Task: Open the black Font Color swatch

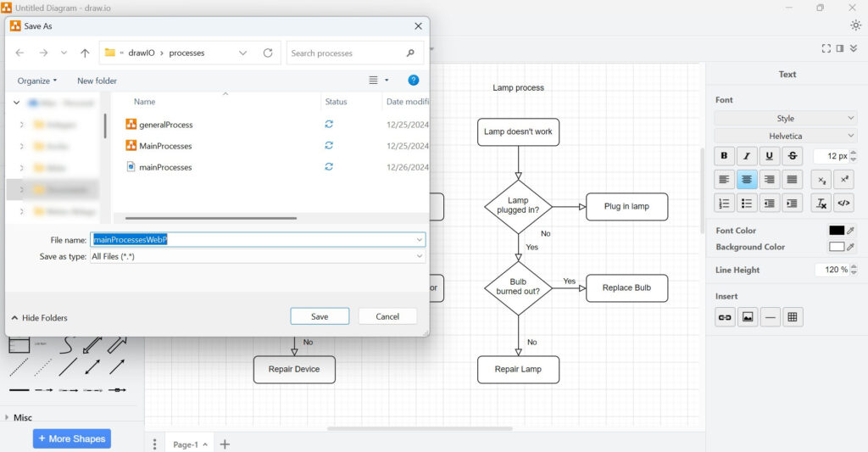Action: (837, 231)
